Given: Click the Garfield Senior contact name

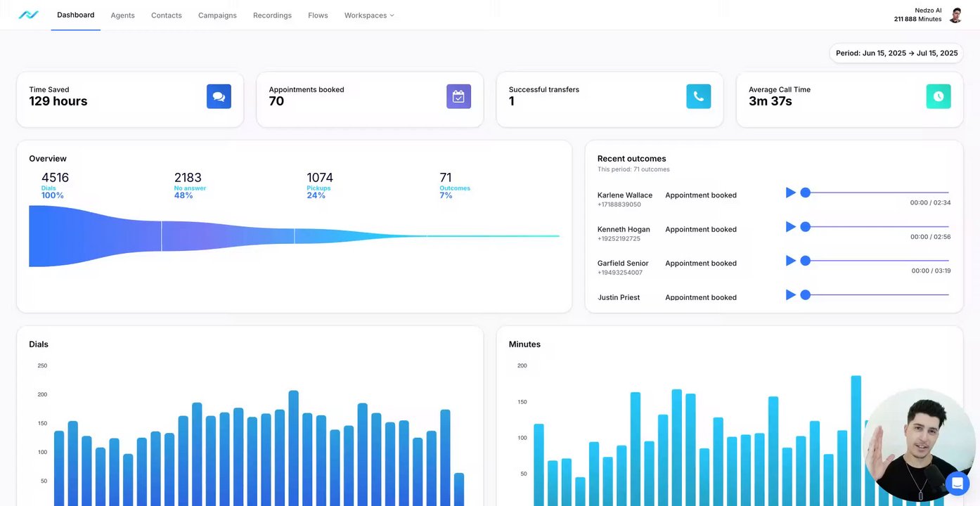Looking at the screenshot, I should coord(623,263).
